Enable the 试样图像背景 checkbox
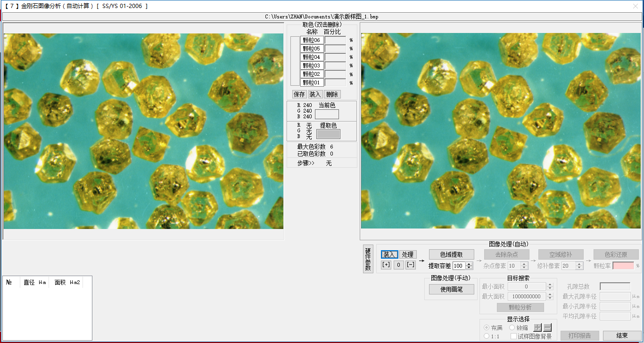 click(x=513, y=336)
